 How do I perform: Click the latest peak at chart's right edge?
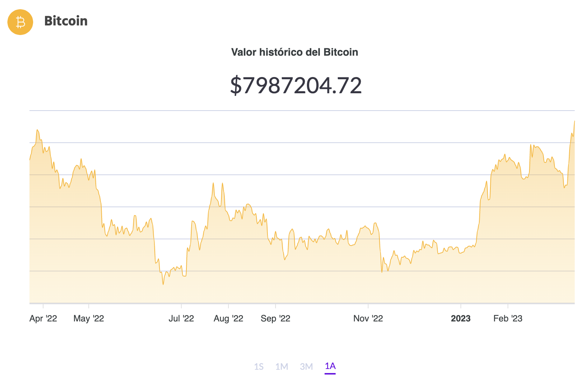click(574, 122)
